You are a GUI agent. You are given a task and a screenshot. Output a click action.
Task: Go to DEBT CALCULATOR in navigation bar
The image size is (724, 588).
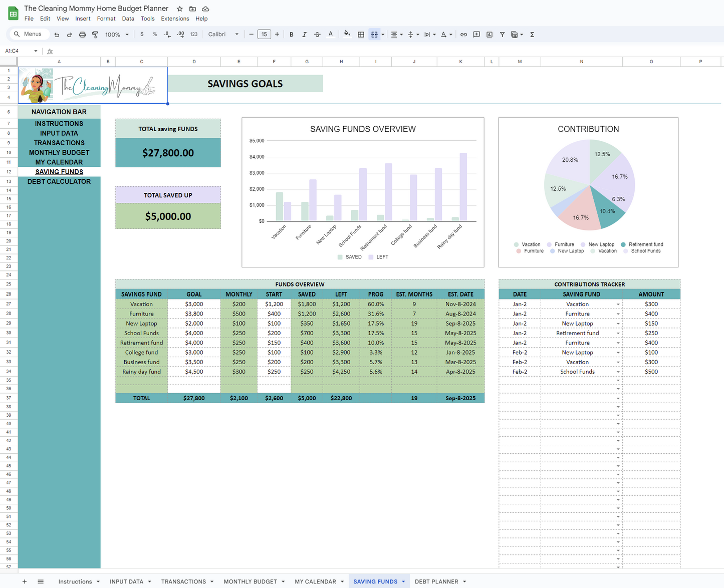pos(59,181)
